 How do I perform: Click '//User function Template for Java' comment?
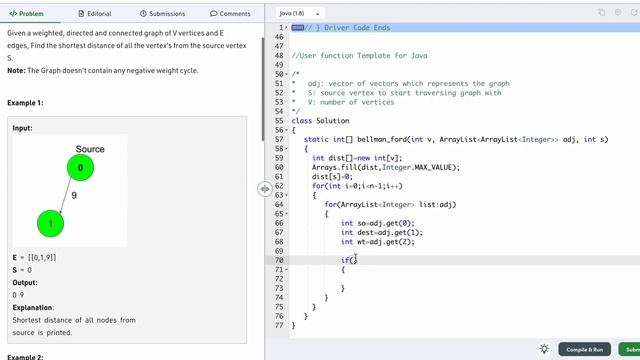point(359,56)
